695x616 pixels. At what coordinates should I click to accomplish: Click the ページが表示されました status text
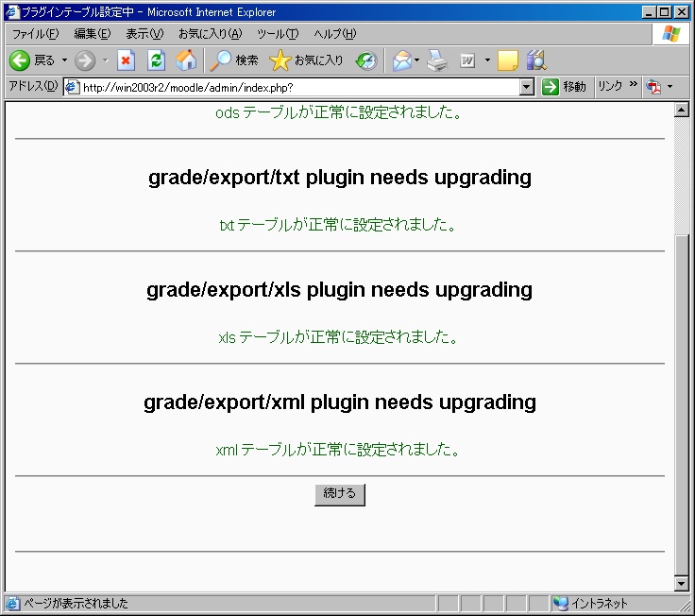(76, 604)
